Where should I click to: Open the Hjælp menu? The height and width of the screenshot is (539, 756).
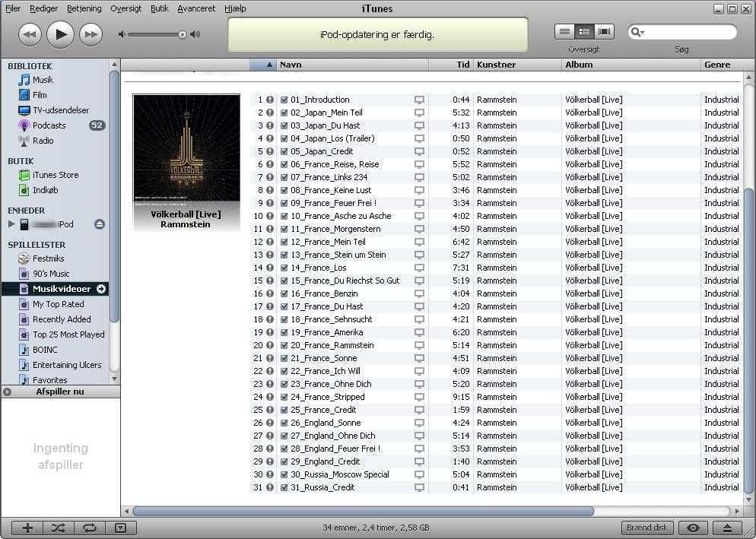235,8
